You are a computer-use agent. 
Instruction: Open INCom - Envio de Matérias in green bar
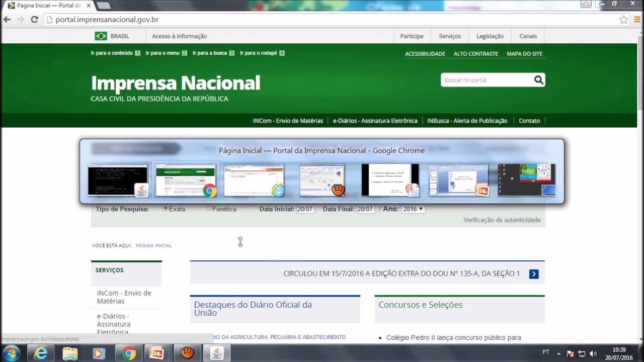tap(288, 121)
